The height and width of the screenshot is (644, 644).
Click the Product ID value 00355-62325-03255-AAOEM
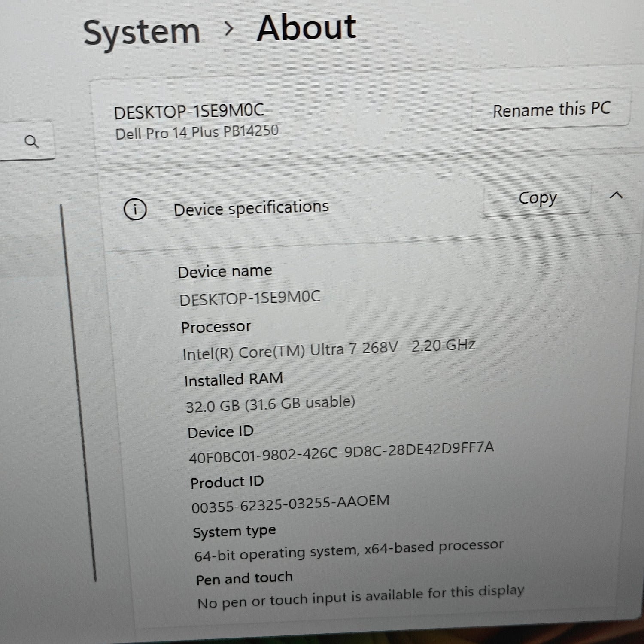point(291,504)
